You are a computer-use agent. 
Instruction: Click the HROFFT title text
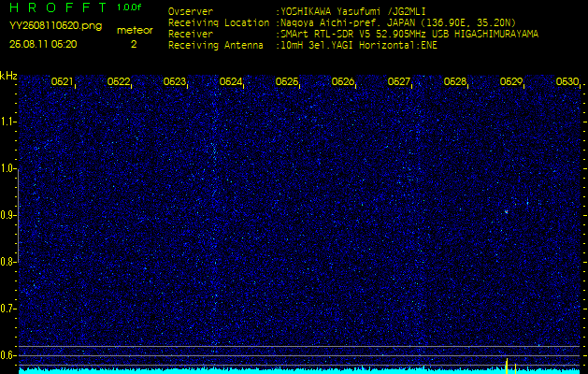tap(59, 7)
